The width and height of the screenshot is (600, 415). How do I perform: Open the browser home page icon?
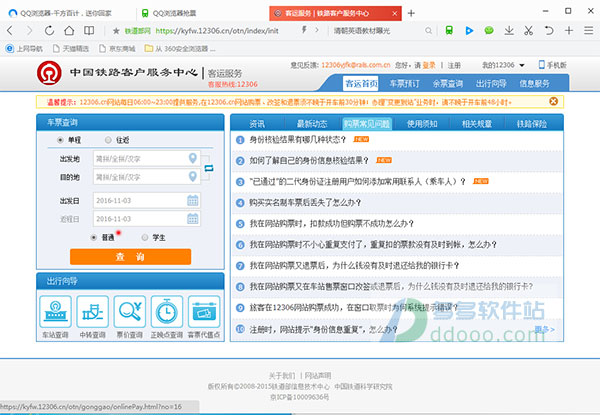(69, 31)
